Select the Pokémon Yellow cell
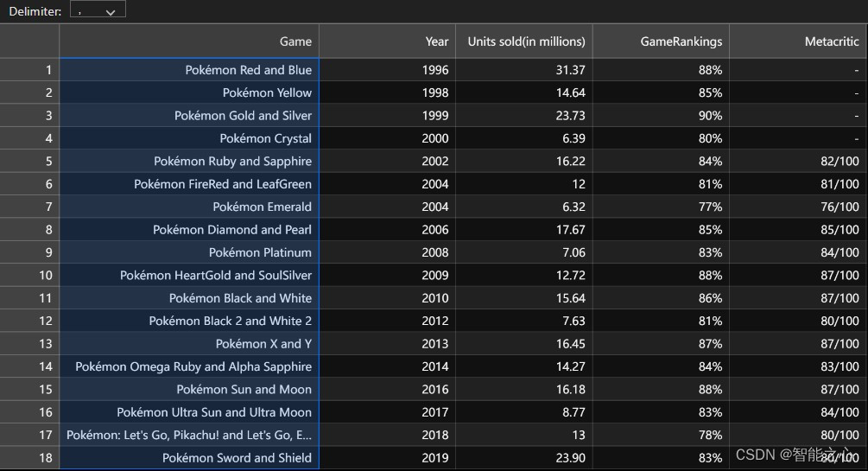The width and height of the screenshot is (868, 471). [x=189, y=92]
